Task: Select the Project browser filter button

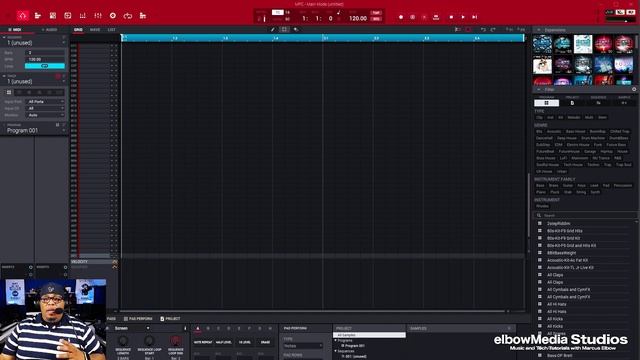Action: point(572,103)
